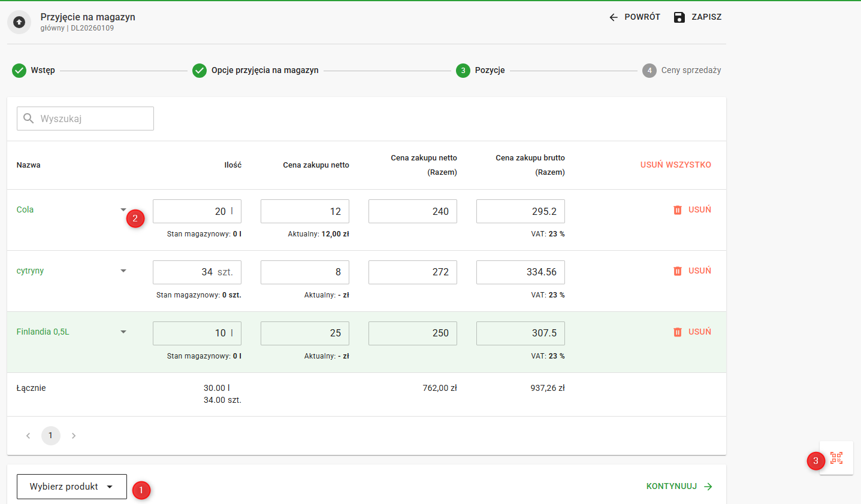Click the back arrow icon next to Powrót
Viewport: 861px width, 504px height.
click(x=614, y=17)
